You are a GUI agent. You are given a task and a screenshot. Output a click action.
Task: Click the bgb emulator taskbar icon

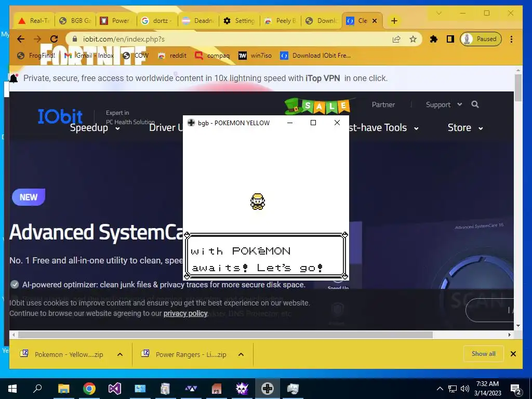pyautogui.click(x=268, y=389)
